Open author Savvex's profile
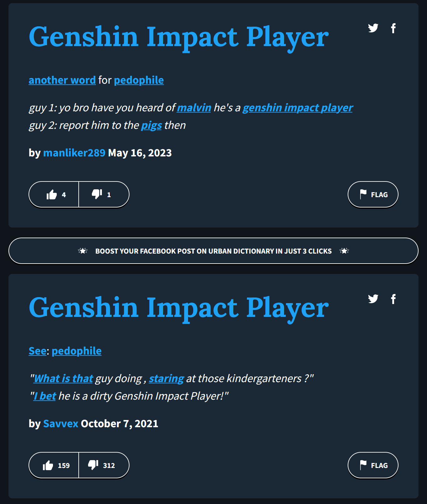Viewport: 427px width, 504px height. click(61, 424)
